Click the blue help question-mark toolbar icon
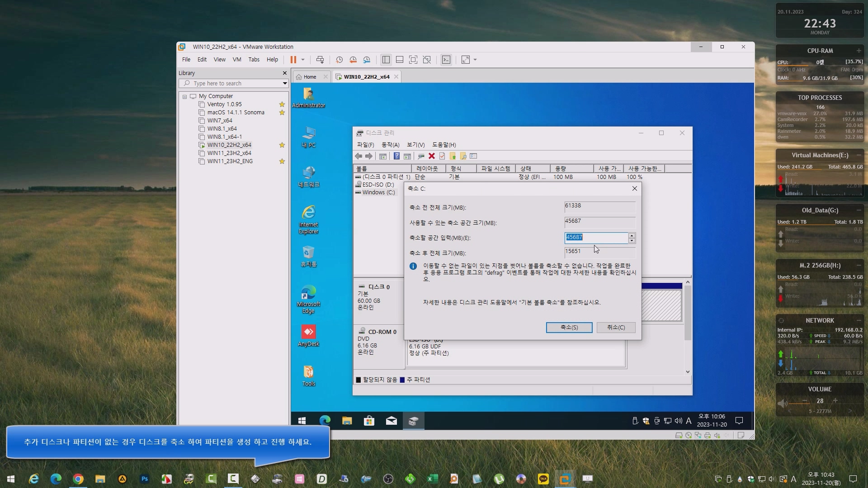The image size is (868, 488). click(396, 156)
